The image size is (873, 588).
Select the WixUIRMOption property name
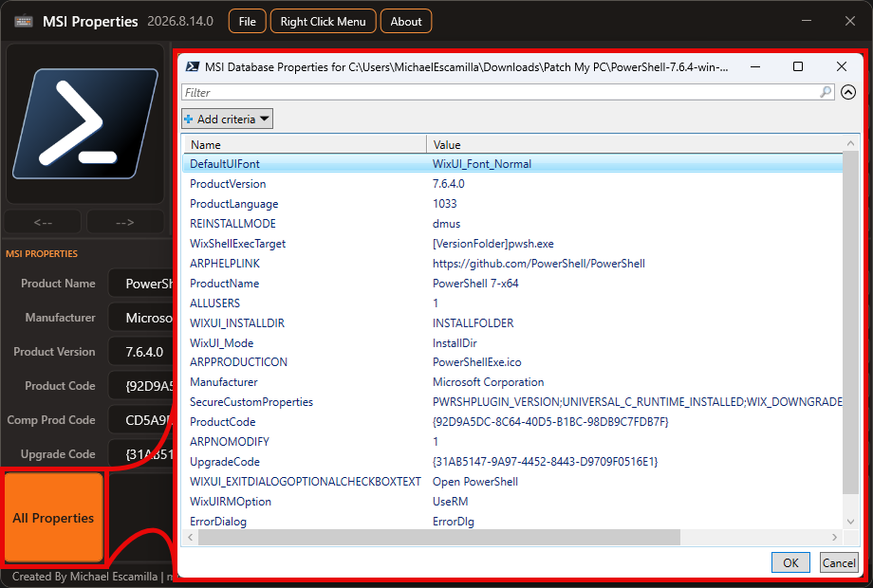coord(231,501)
